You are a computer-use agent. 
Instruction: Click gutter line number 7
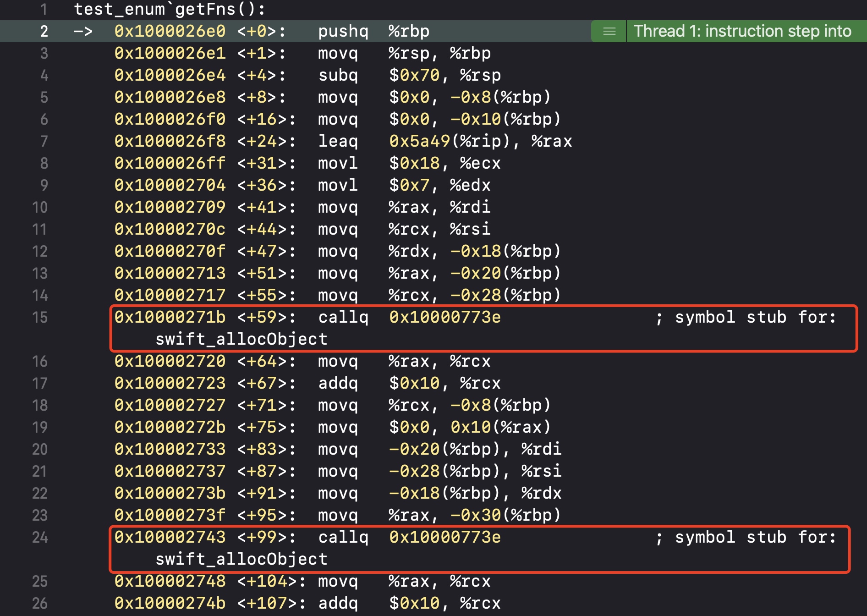click(x=44, y=141)
